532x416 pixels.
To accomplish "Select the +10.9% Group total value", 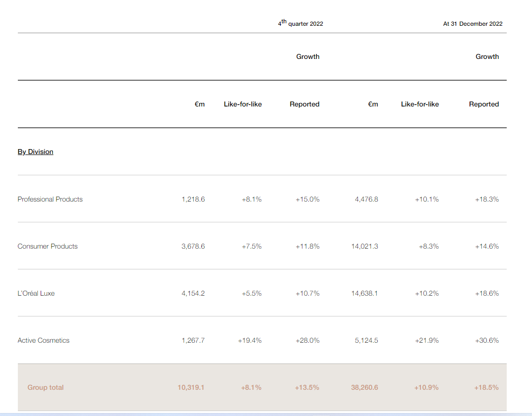I will [x=426, y=388].
